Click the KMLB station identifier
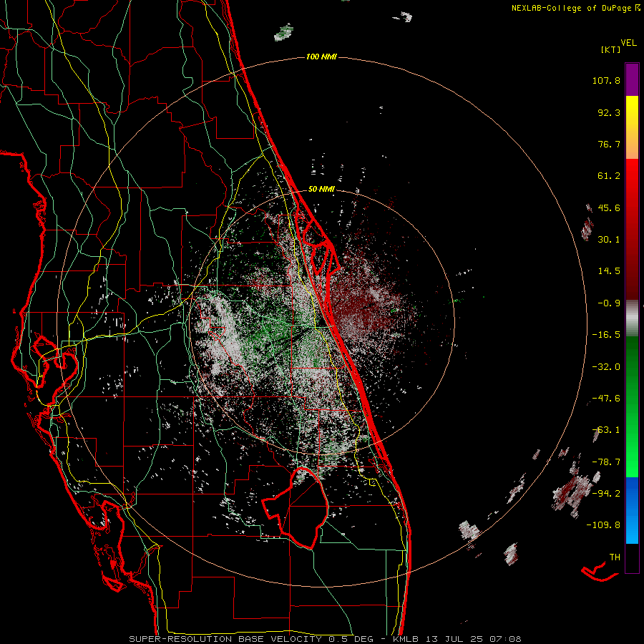The image size is (644, 644). pos(406,639)
